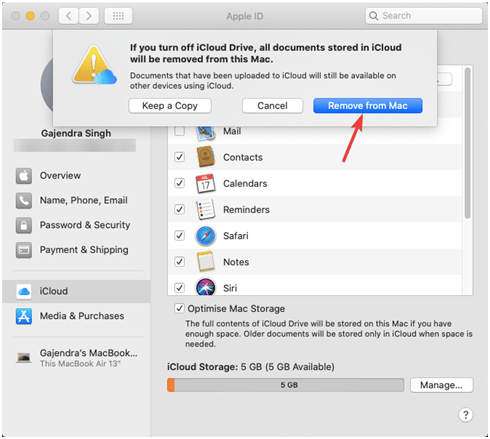
Task: Uncheck the Siri checkbox
Action: point(179,287)
